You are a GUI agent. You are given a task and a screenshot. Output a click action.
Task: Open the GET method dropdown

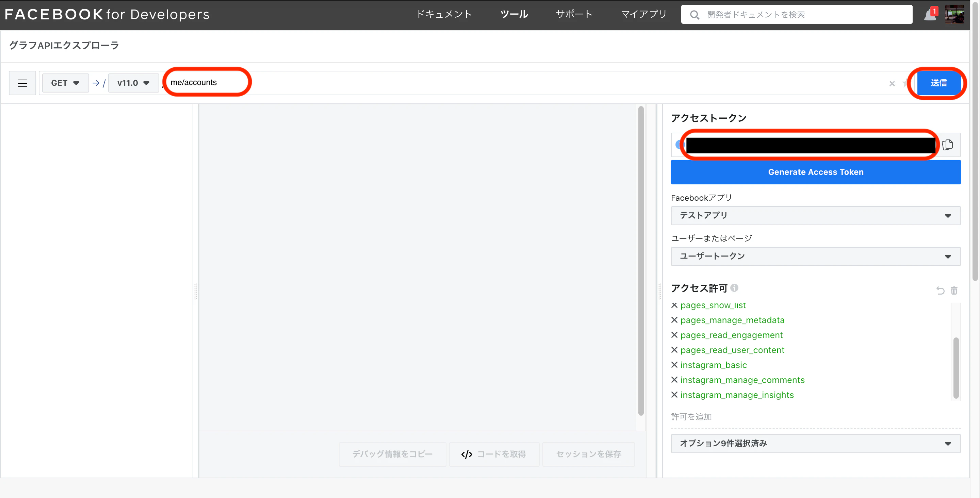[65, 83]
